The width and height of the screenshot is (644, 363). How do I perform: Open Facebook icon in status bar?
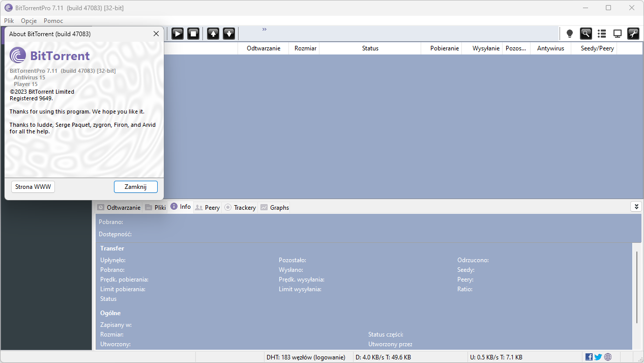click(589, 357)
